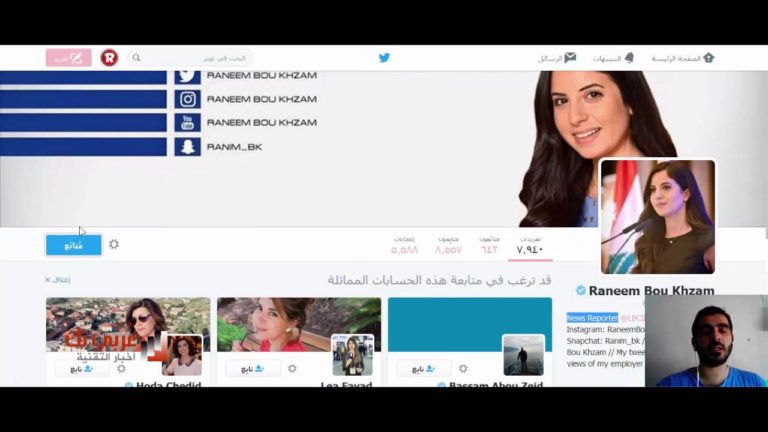
Task: Follow Hoda Chedid suggested account
Action: (x=82, y=369)
